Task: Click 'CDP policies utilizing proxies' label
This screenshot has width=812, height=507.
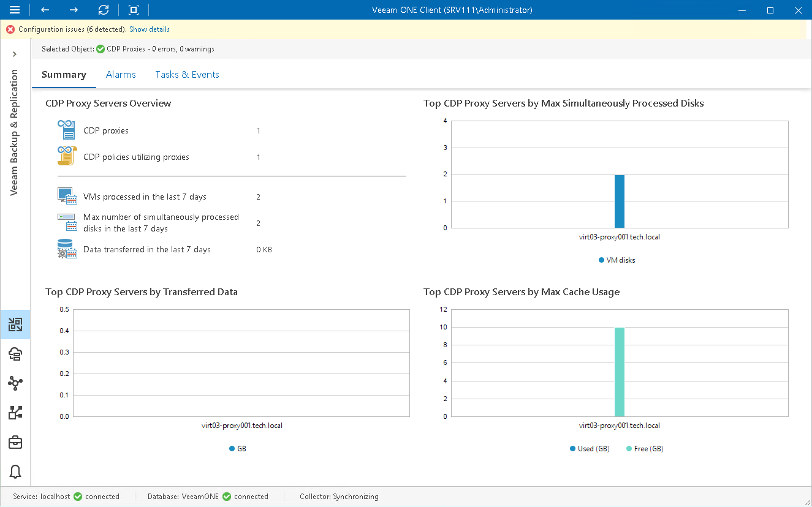Action: point(136,157)
